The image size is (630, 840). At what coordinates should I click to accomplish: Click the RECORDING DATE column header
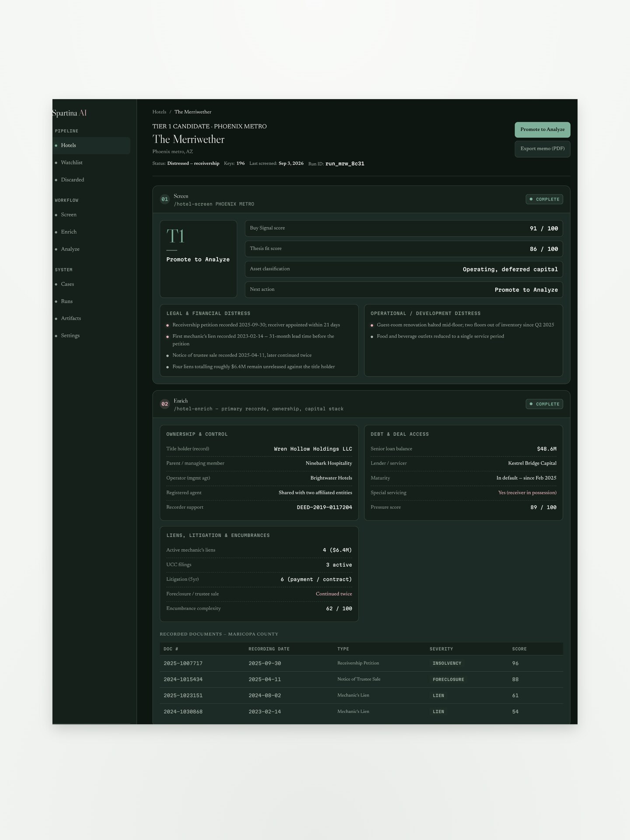point(269,649)
